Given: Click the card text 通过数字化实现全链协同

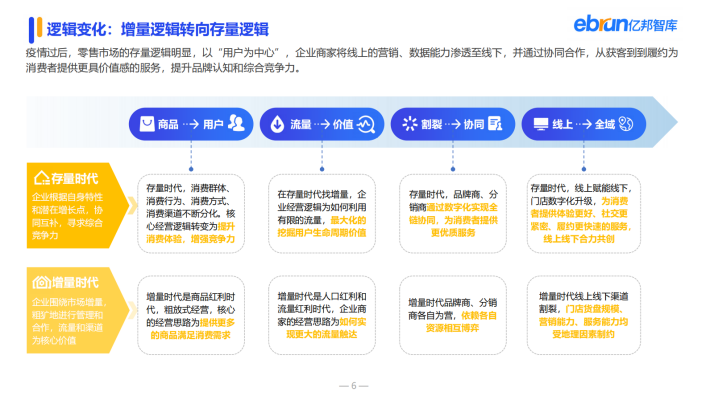Looking at the screenshot, I should (x=453, y=213).
